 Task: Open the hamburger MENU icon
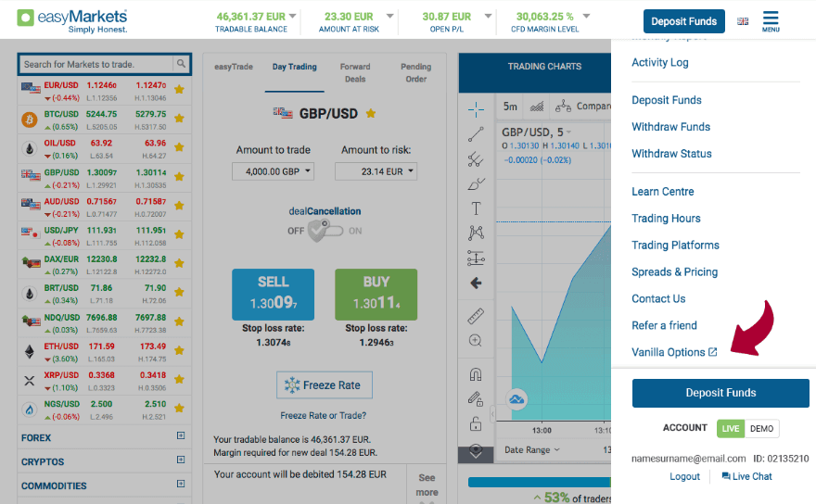771,21
